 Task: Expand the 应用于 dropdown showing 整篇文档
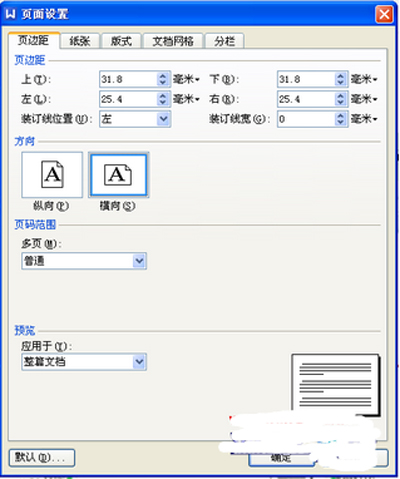pos(84,362)
